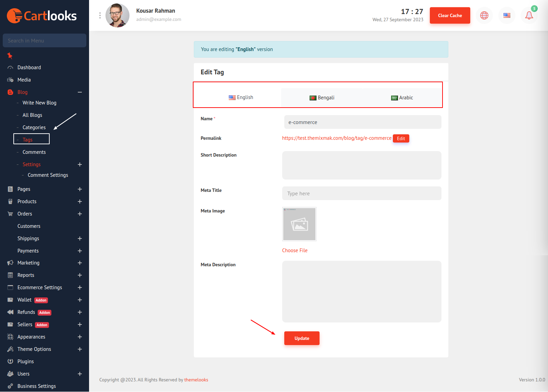Open Dashboard from the sidebar
This screenshot has height=392, width=548.
(29, 68)
